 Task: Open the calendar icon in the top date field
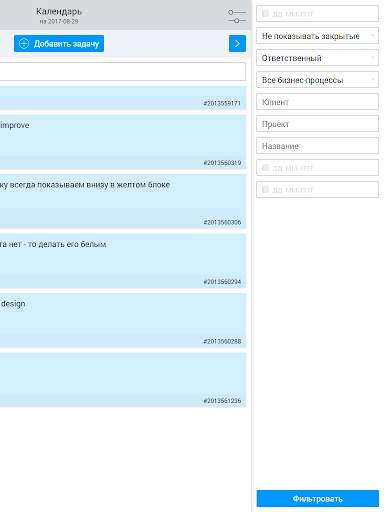pos(265,14)
